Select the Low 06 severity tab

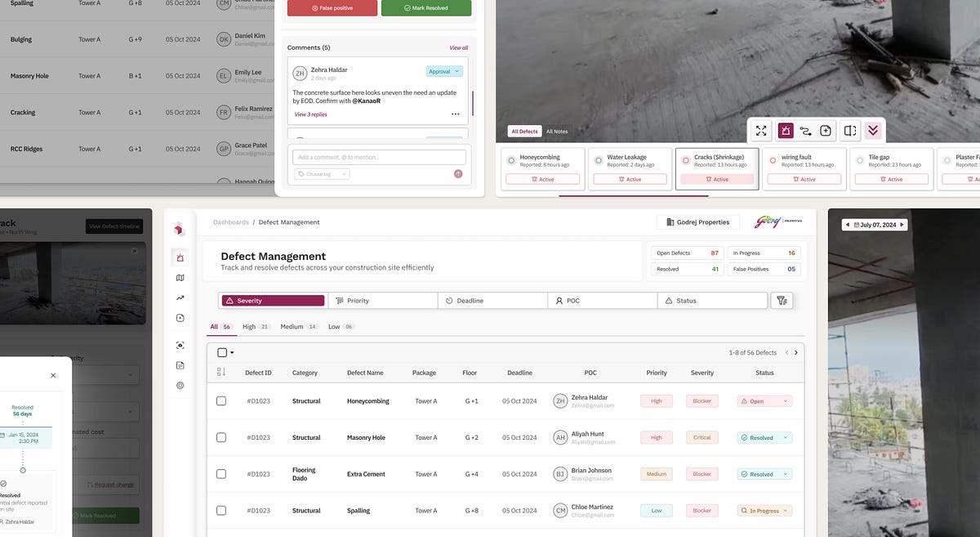pos(341,326)
